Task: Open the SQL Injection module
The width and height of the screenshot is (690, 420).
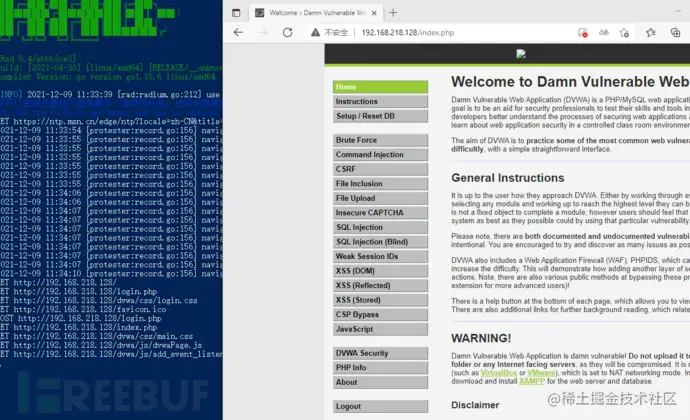Action: click(380, 227)
